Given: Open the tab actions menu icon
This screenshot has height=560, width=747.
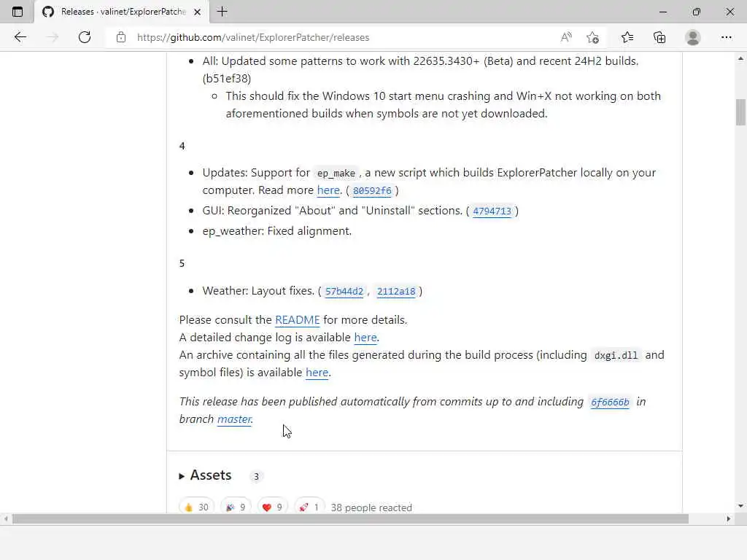Looking at the screenshot, I should (x=18, y=12).
